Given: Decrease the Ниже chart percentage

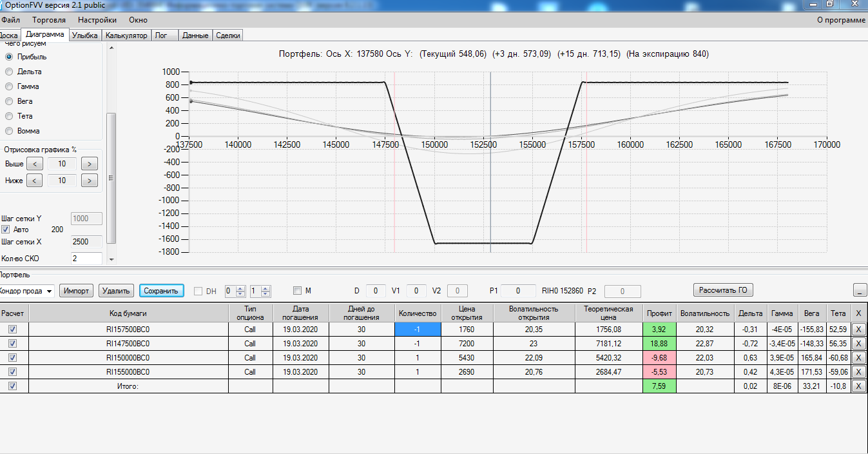Looking at the screenshot, I should (x=35, y=181).
